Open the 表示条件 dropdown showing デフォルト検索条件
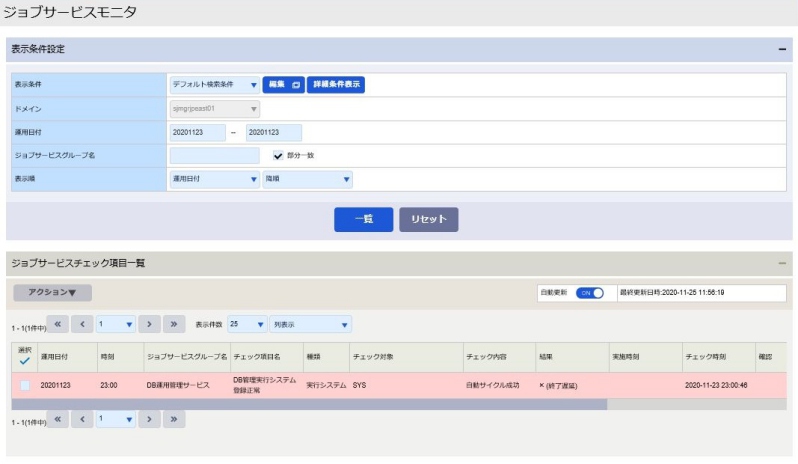The width and height of the screenshot is (798, 464). click(215, 84)
